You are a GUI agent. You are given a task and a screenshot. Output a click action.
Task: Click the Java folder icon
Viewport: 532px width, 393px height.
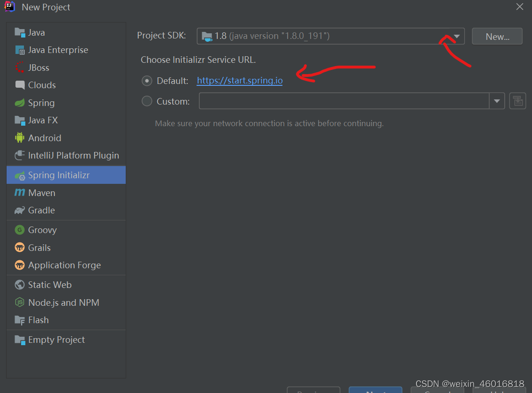pos(20,32)
